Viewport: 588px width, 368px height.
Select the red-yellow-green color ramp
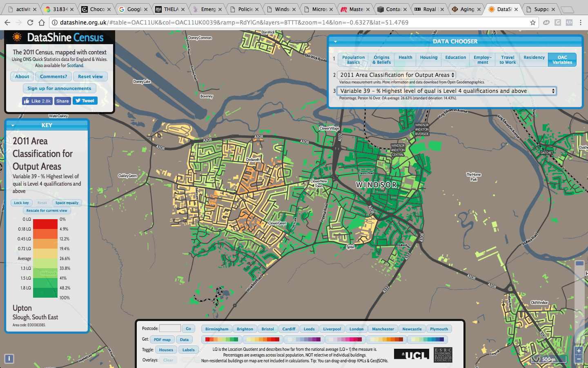click(222, 339)
